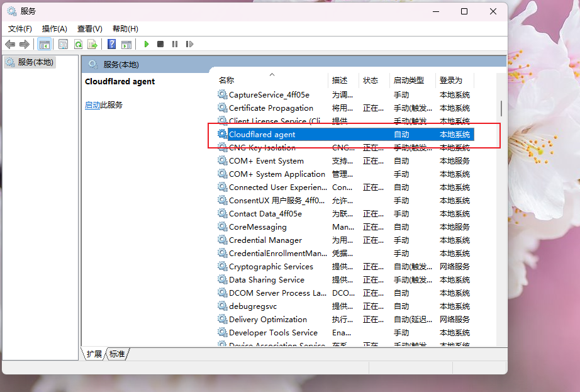Click the Export list toolbar icon
The image size is (580, 392).
click(x=92, y=45)
